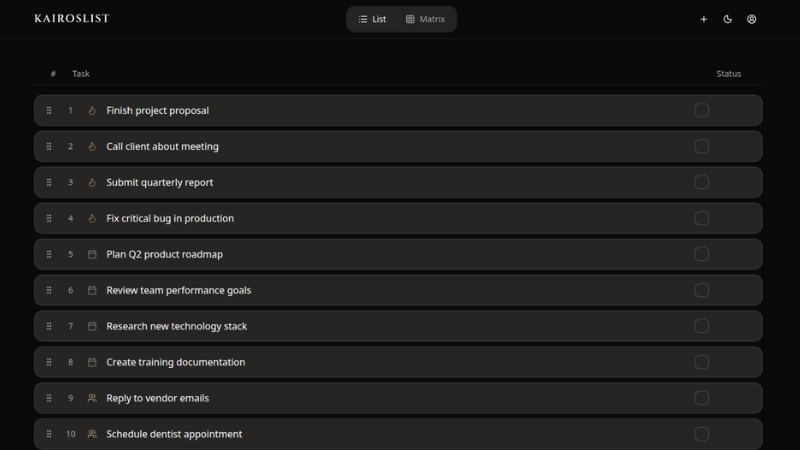Complete the Schedule dentist appointment task
Screen dimensions: 800x450
point(702,434)
